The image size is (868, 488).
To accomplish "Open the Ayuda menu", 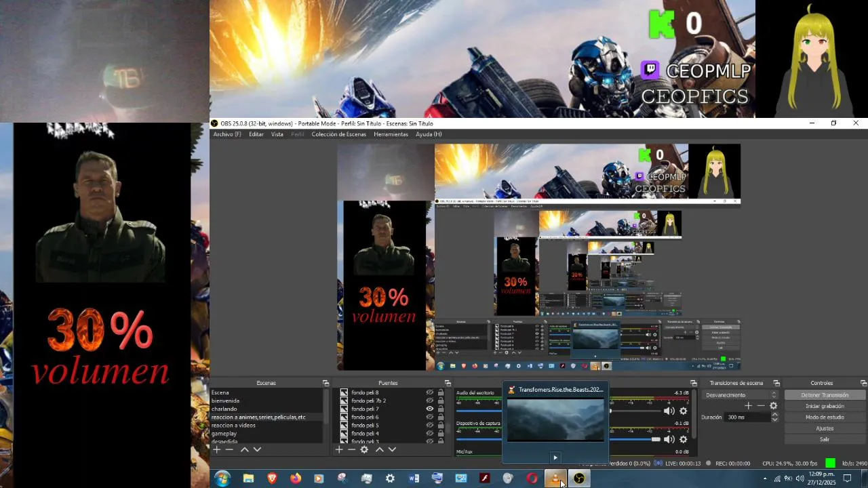I will coord(429,134).
